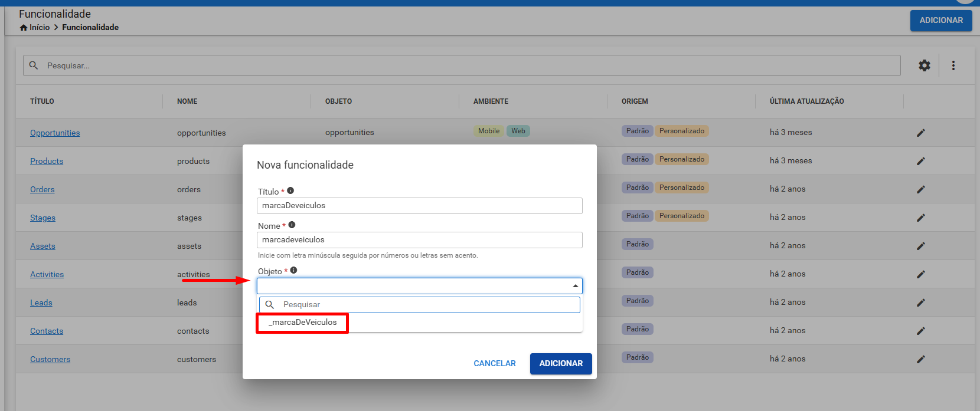Edit the Orders row with its pencil icon
The image size is (980, 411).
click(921, 189)
